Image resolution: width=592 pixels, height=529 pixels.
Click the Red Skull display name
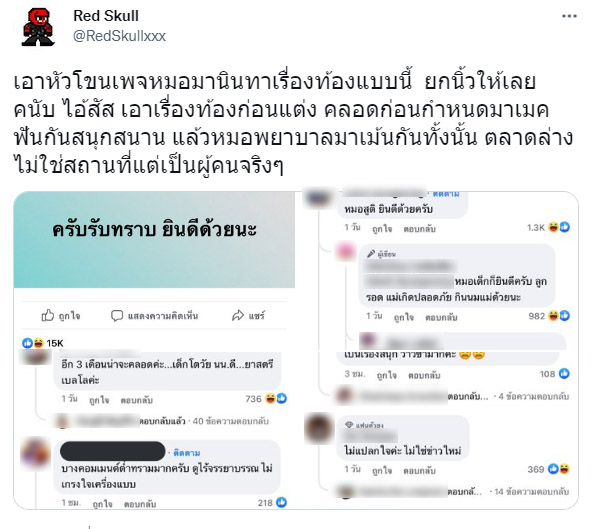(106, 16)
